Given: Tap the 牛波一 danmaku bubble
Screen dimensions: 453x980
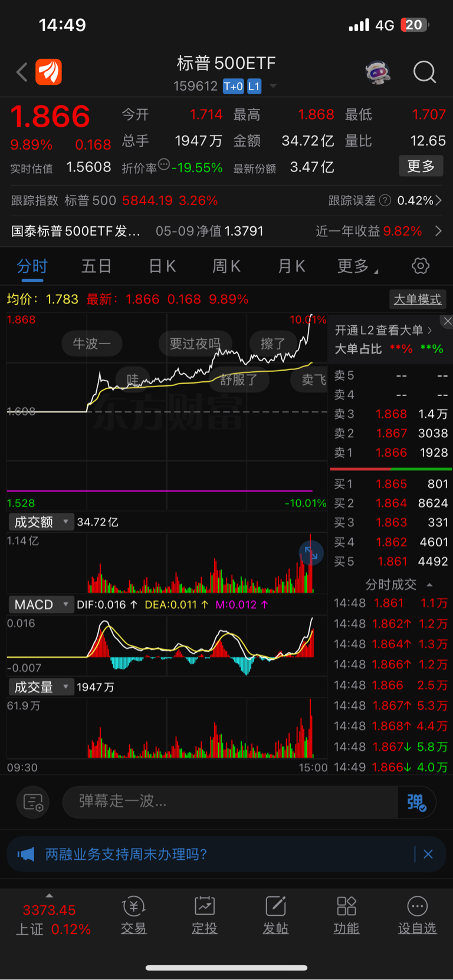Looking at the screenshot, I should pos(92,344).
